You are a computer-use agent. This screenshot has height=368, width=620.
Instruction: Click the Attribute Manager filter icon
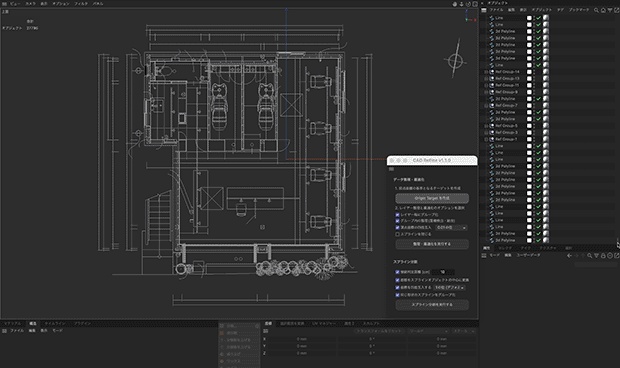tap(596, 256)
